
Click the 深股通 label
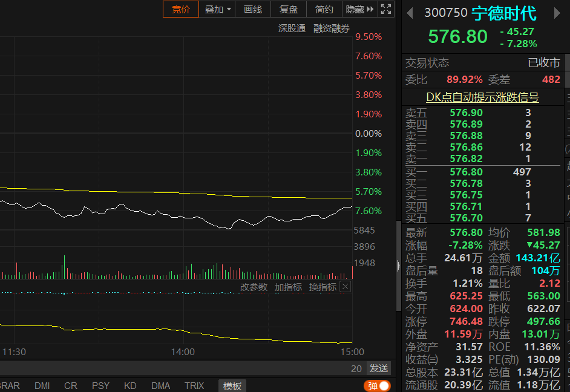pyautogui.click(x=292, y=28)
